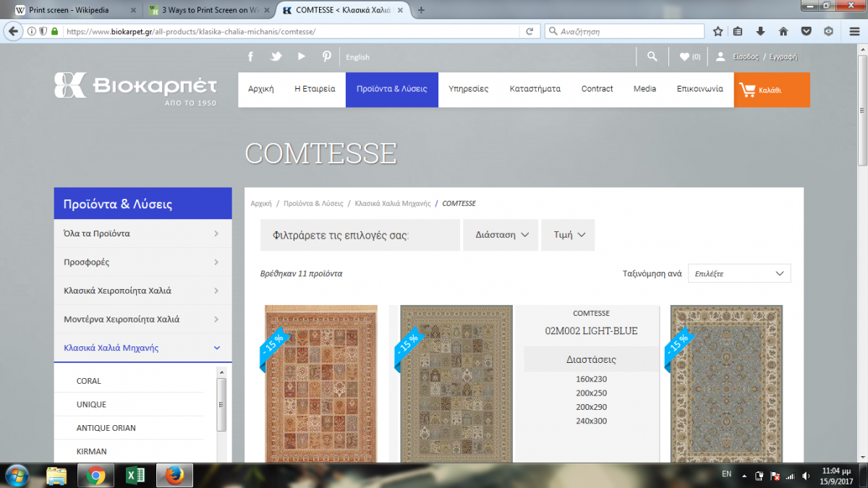Image resolution: width=868 pixels, height=488 pixels.
Task: Click the user account icon
Action: click(720, 56)
